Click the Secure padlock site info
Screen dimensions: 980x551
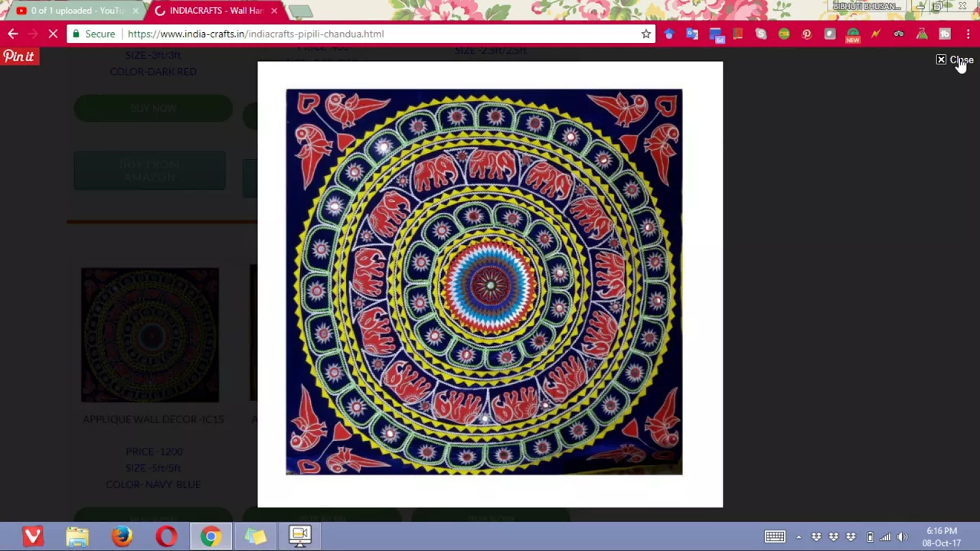tap(93, 34)
